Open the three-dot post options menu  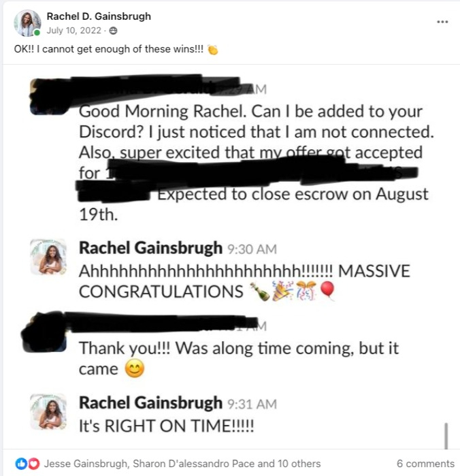tap(442, 22)
